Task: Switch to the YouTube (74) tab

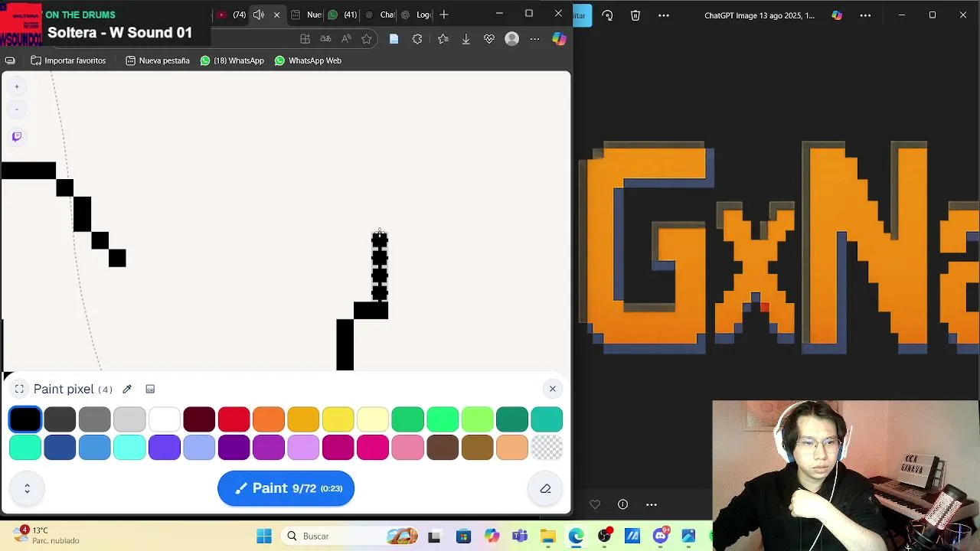Action: tap(231, 15)
